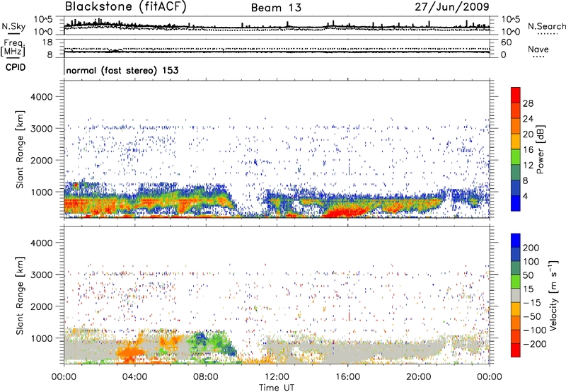This screenshot has width=566, height=392.
Task: Click the 4000 tick on velocity panel
Action: (41, 243)
